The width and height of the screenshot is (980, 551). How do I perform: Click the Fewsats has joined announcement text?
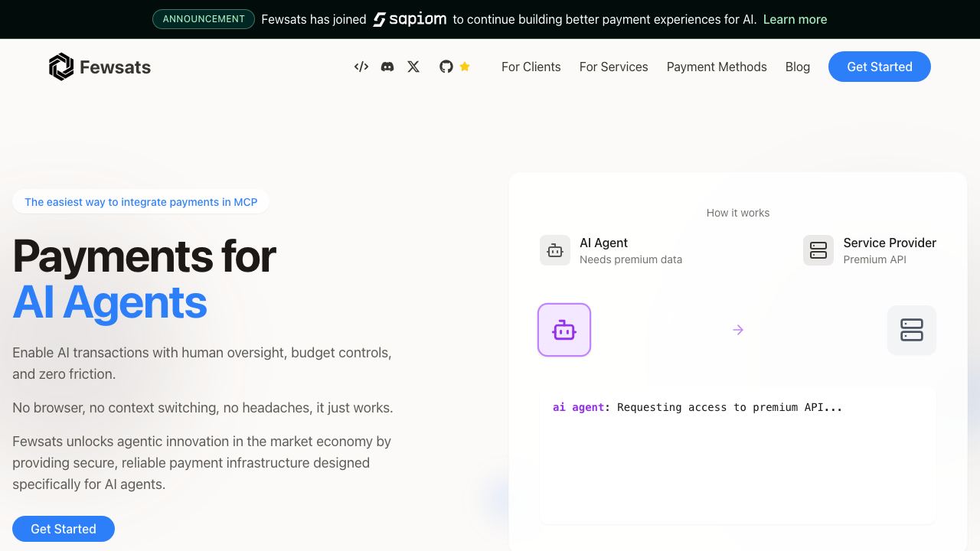314,19
